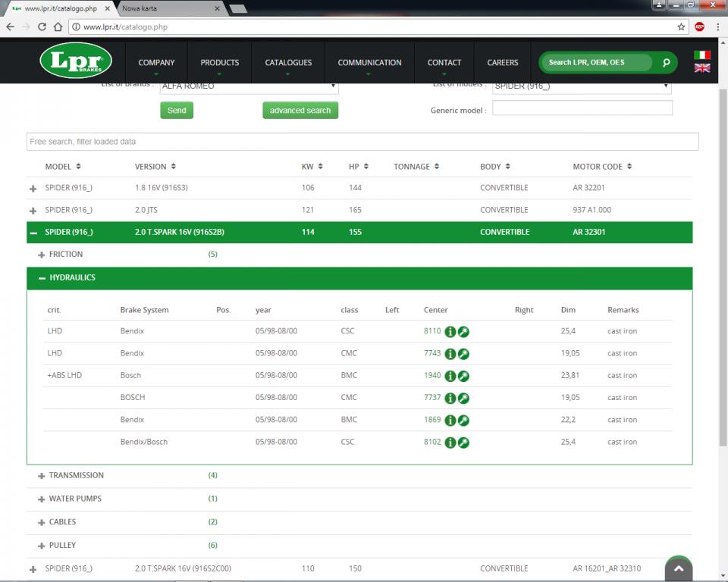Open the COMMUNICATION menu

click(x=369, y=63)
